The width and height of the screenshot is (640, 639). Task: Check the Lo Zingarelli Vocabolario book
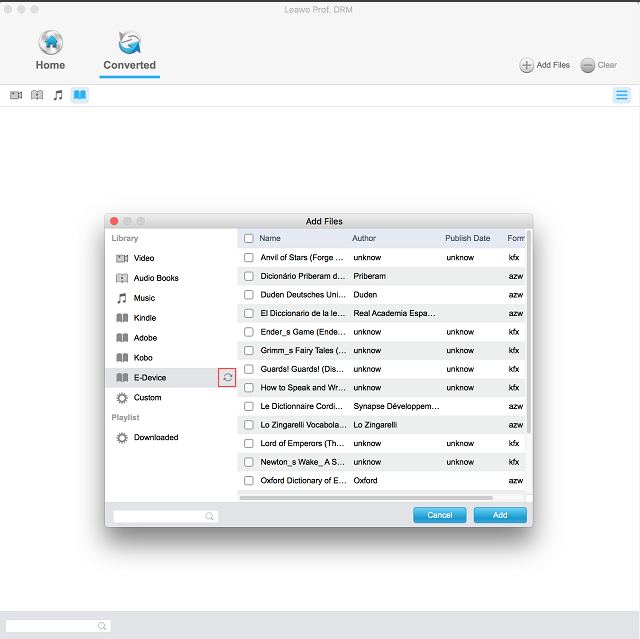click(x=249, y=425)
